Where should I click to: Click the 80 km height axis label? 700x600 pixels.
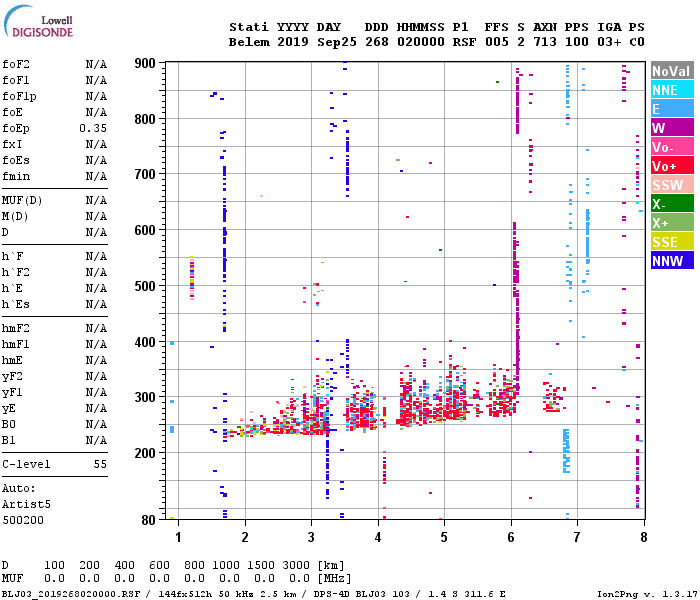coord(148,520)
